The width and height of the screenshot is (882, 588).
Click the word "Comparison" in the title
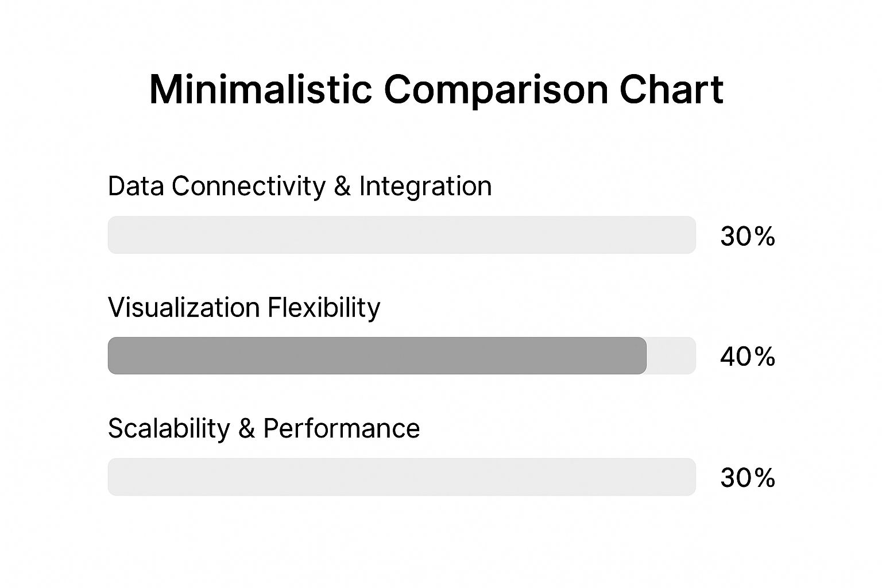point(495,90)
